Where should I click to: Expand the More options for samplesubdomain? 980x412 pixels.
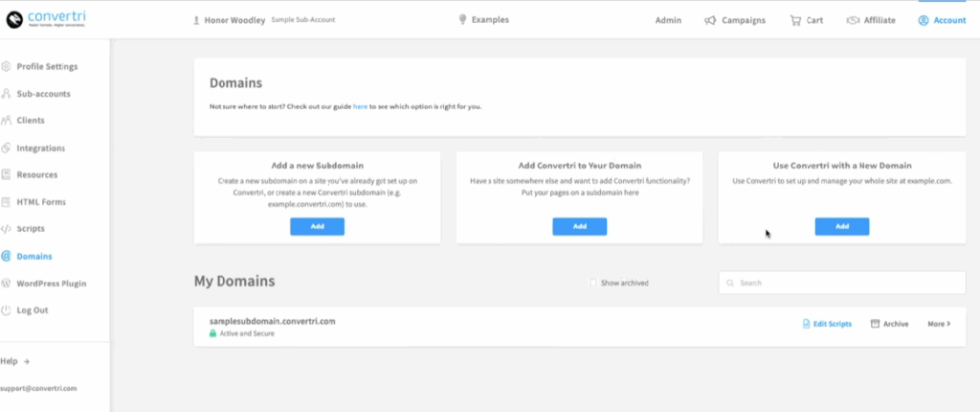click(939, 324)
